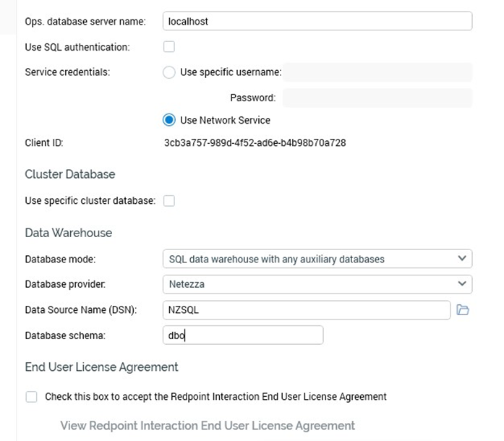Click the Password text box
504x441 pixels.
377,98
